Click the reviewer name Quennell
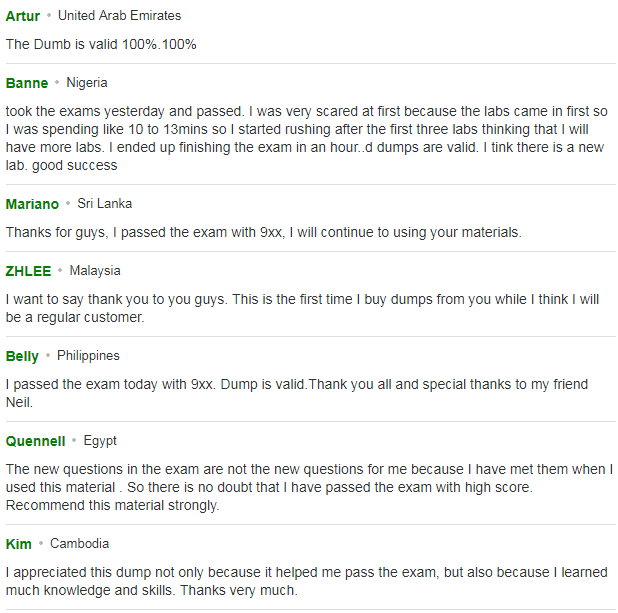Image resolution: width=618 pixels, height=613 pixels. 35,441
